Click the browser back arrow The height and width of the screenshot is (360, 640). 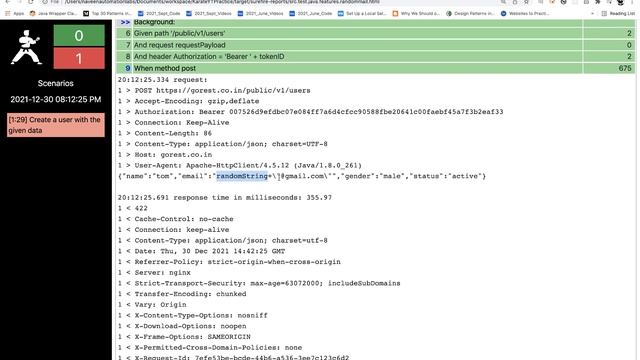pyautogui.click(x=8, y=2)
